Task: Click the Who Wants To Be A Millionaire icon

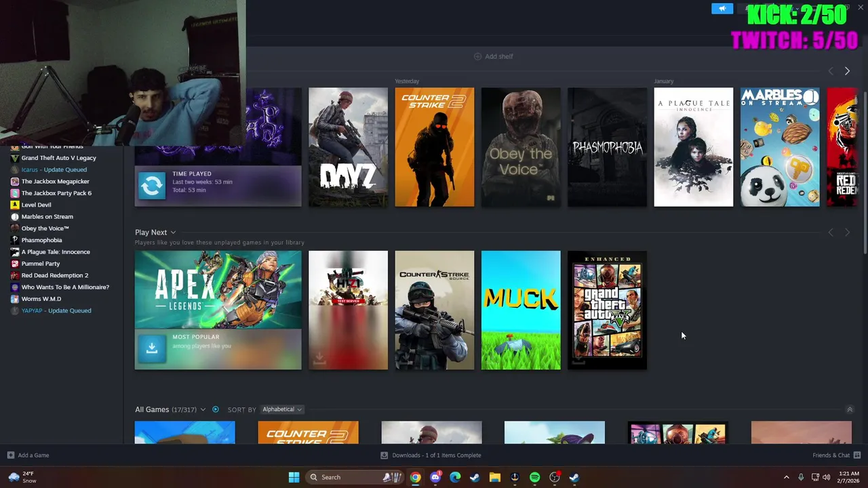Action: tap(15, 287)
